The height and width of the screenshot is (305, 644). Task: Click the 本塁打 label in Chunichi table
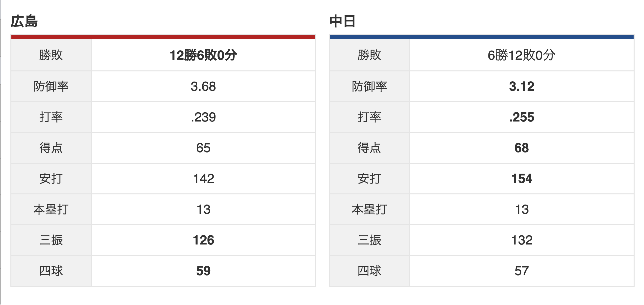(369, 210)
